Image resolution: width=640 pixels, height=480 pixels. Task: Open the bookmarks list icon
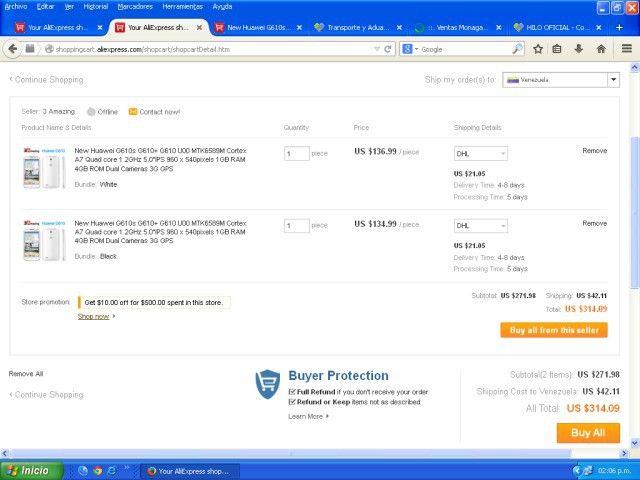tap(557, 49)
